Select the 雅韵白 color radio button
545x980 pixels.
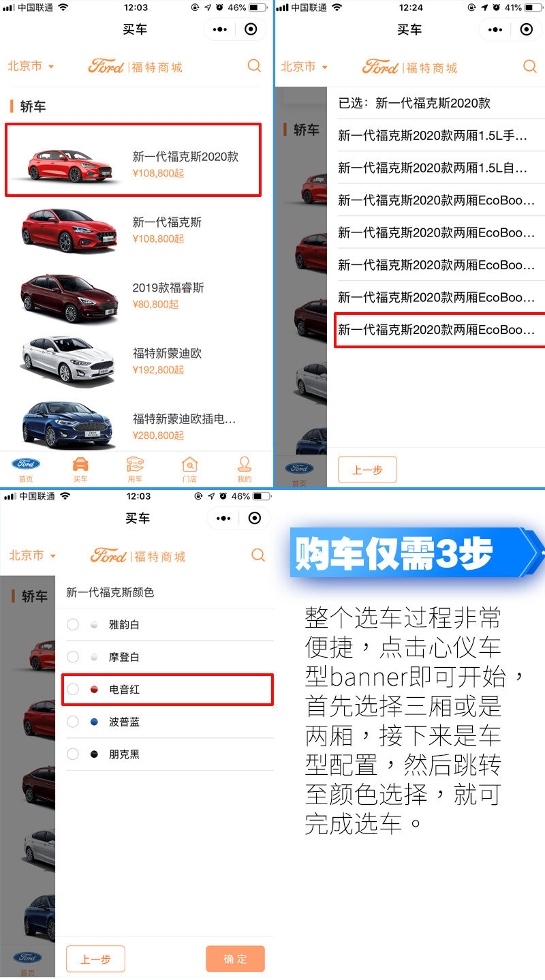(x=73, y=624)
